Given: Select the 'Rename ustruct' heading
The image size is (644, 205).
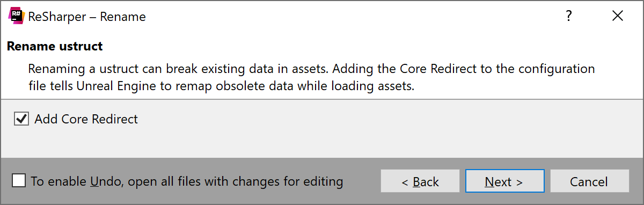Looking at the screenshot, I should [55, 46].
